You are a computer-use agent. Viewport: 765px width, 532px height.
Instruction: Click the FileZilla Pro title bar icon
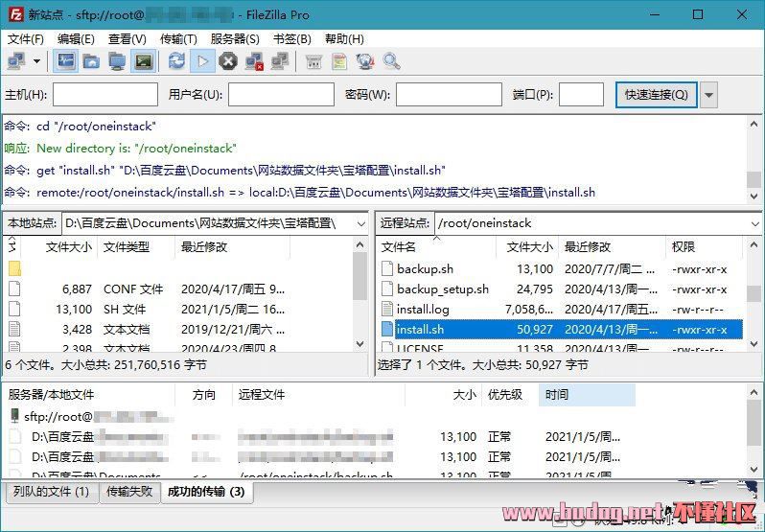point(15,14)
